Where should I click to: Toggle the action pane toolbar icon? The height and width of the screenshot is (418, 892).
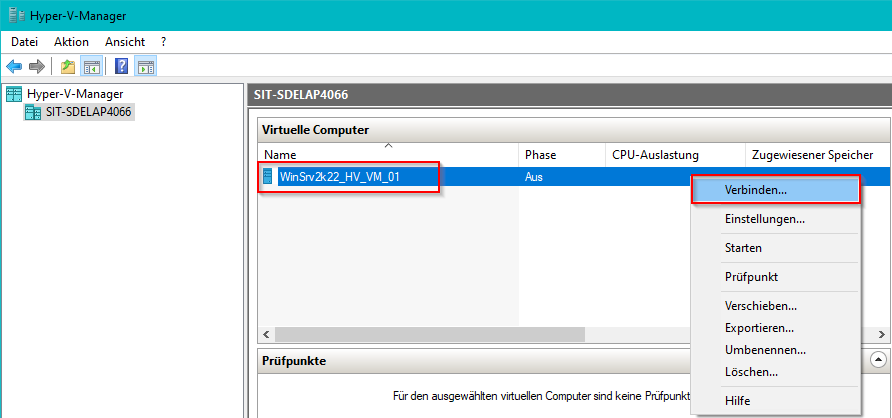145,67
